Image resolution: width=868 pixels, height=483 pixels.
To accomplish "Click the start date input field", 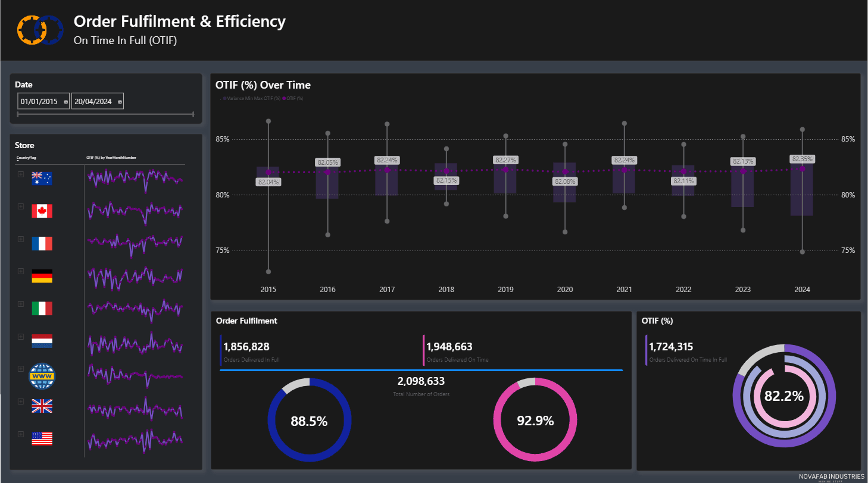I will [x=39, y=102].
